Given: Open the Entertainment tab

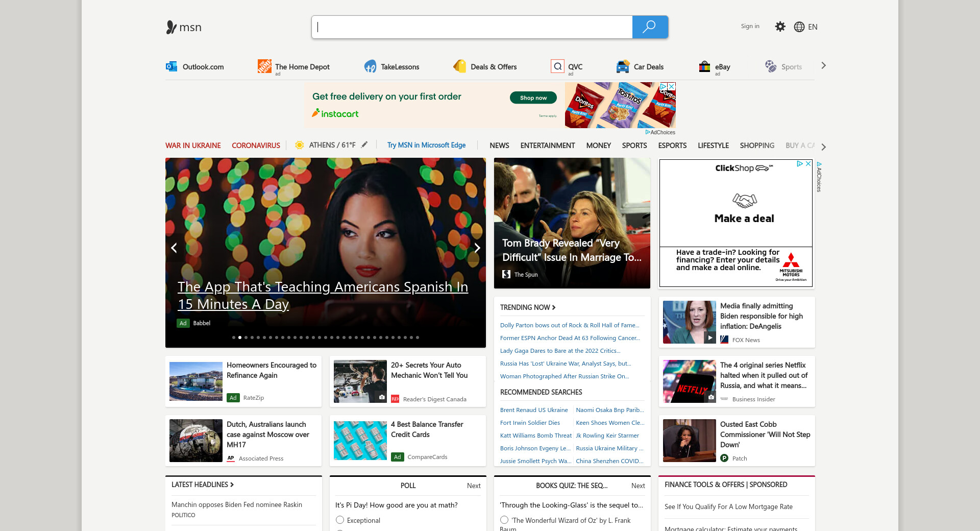Looking at the screenshot, I should click(x=547, y=146).
